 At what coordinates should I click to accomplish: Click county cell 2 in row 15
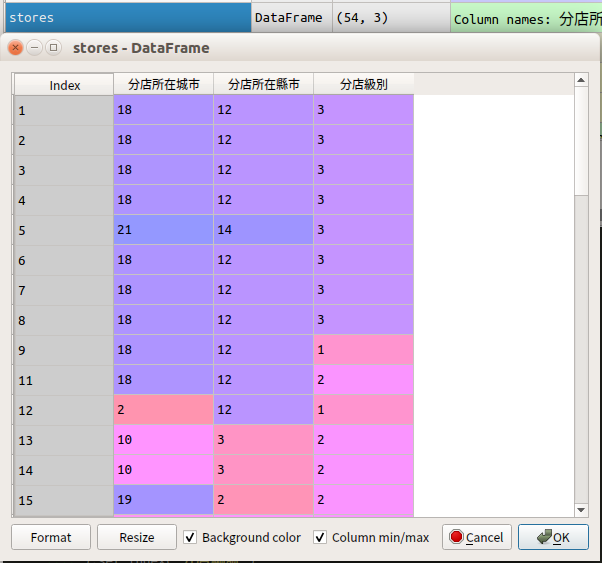263,499
